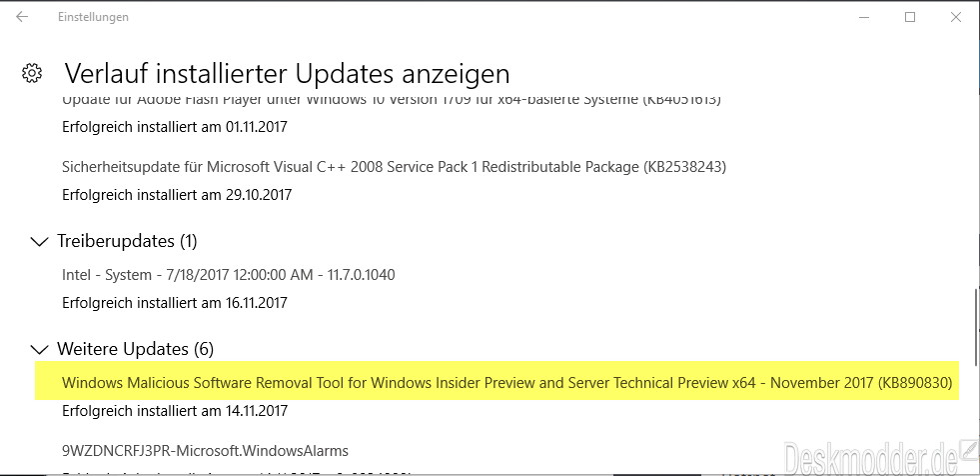Collapse the Weitere Updates chevron
980x476 pixels.
coord(39,349)
